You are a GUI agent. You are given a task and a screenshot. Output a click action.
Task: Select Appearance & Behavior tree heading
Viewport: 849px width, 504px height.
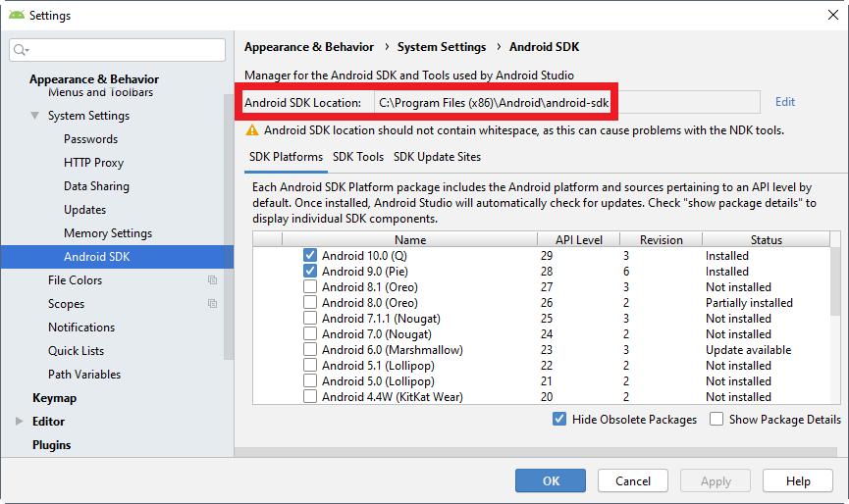click(x=93, y=79)
